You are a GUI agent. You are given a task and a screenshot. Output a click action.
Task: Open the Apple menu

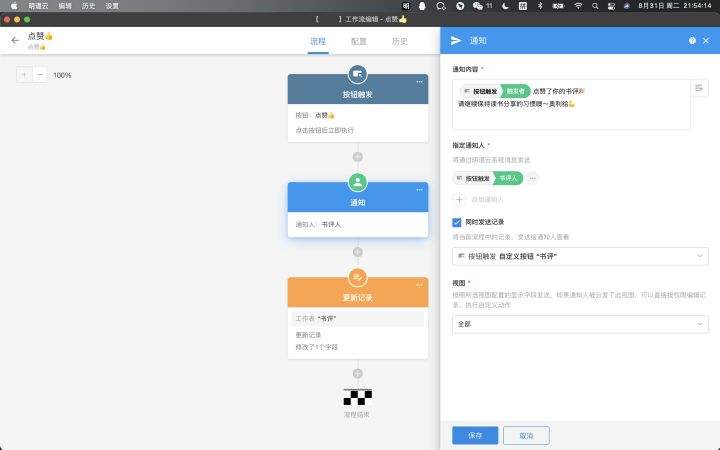[x=14, y=6]
